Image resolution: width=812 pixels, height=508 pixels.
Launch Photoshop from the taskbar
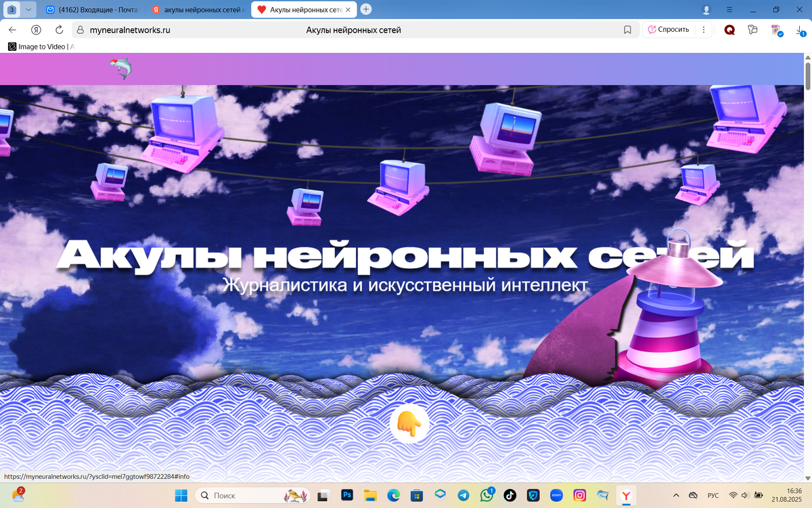pyautogui.click(x=347, y=495)
